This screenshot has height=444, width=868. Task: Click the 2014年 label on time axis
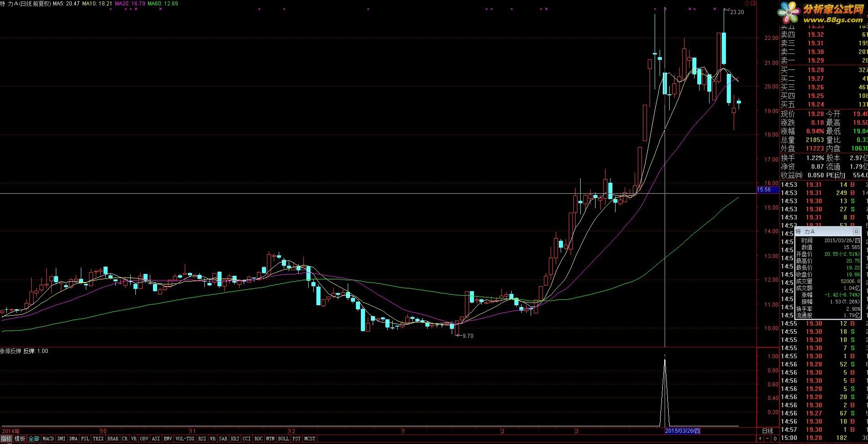click(x=10, y=431)
